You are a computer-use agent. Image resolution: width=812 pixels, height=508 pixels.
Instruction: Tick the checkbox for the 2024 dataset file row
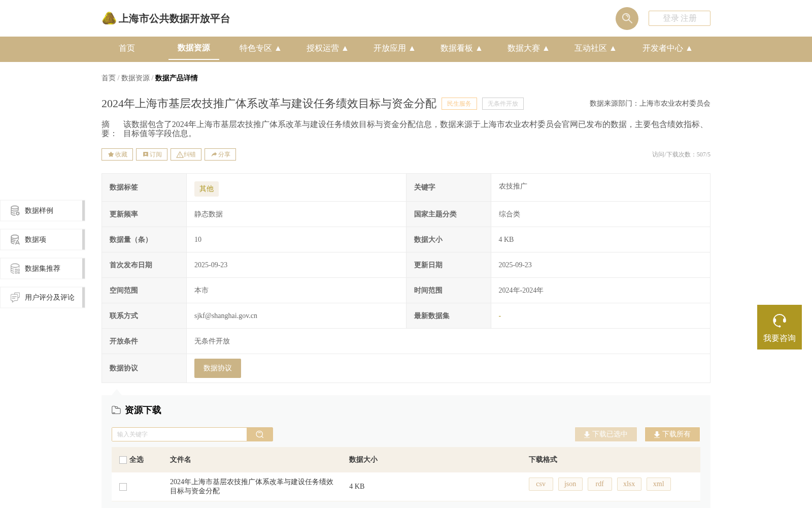(x=123, y=487)
